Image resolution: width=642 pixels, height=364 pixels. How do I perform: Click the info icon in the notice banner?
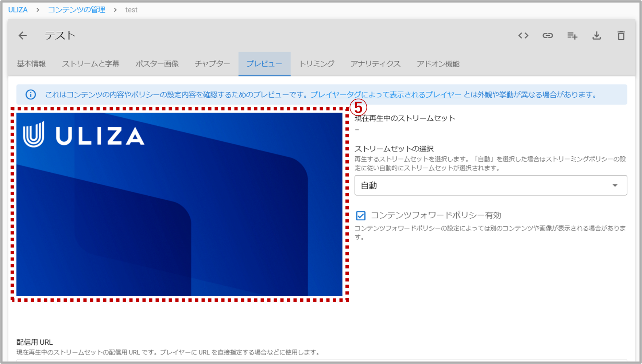point(31,95)
